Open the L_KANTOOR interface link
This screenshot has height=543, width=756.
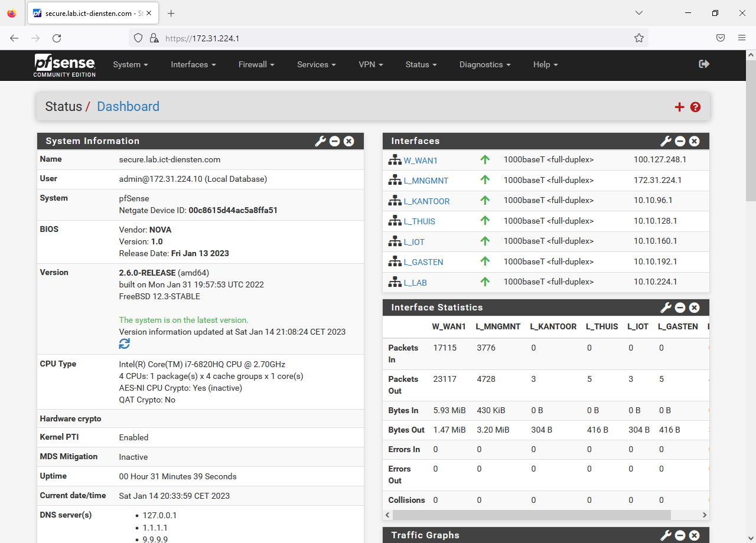(x=426, y=201)
